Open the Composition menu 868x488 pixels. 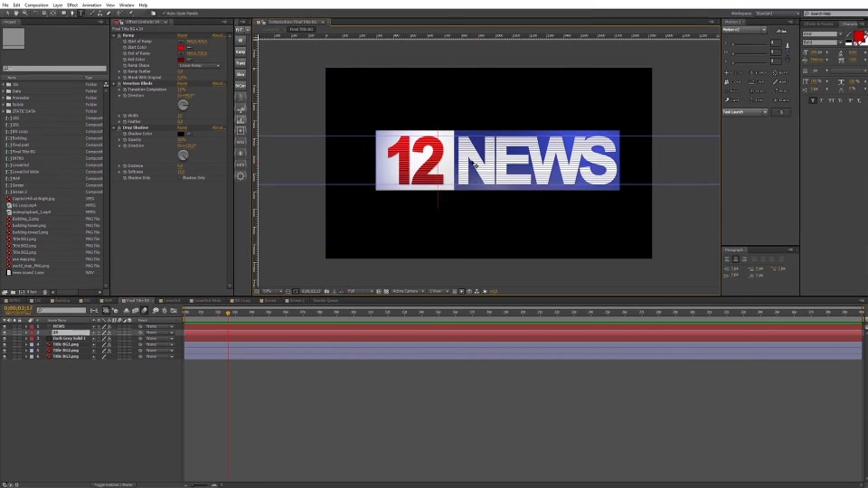pyautogui.click(x=36, y=5)
